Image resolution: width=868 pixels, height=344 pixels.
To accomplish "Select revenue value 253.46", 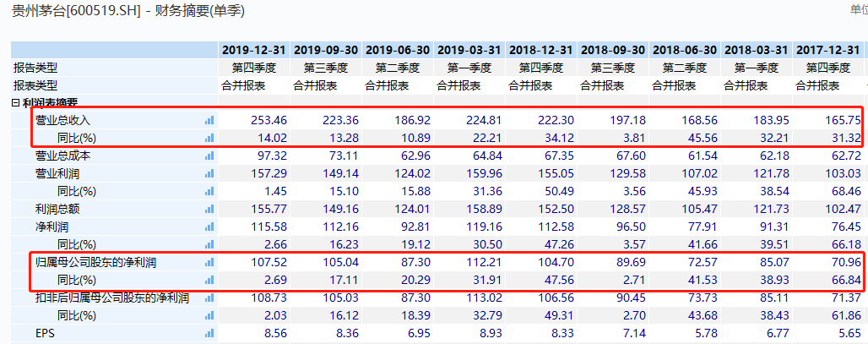I will coord(269,120).
